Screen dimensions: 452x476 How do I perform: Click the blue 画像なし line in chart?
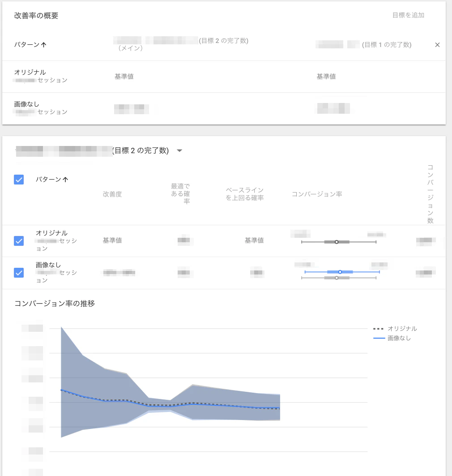[170, 407]
